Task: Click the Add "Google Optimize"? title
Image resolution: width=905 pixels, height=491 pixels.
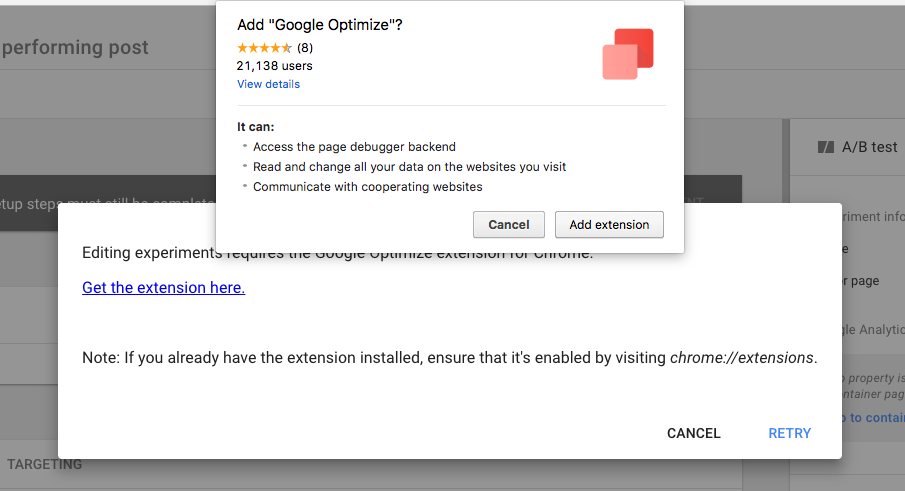Action: click(x=320, y=25)
